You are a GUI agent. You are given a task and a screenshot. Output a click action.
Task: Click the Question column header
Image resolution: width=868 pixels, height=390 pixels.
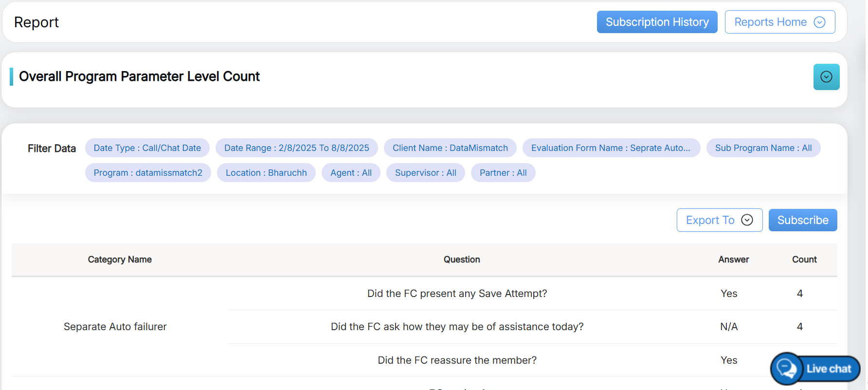click(x=461, y=260)
